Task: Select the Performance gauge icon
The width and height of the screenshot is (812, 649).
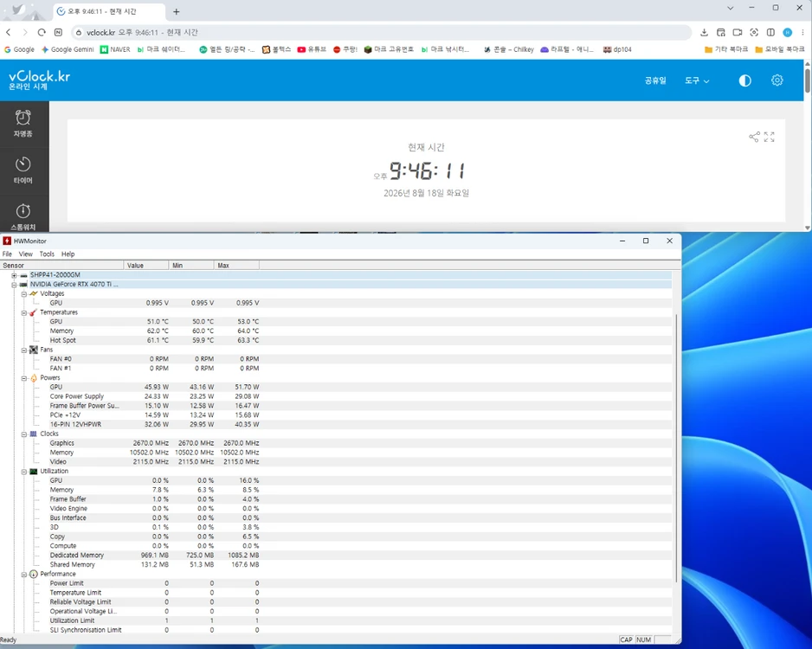Action: (x=33, y=574)
